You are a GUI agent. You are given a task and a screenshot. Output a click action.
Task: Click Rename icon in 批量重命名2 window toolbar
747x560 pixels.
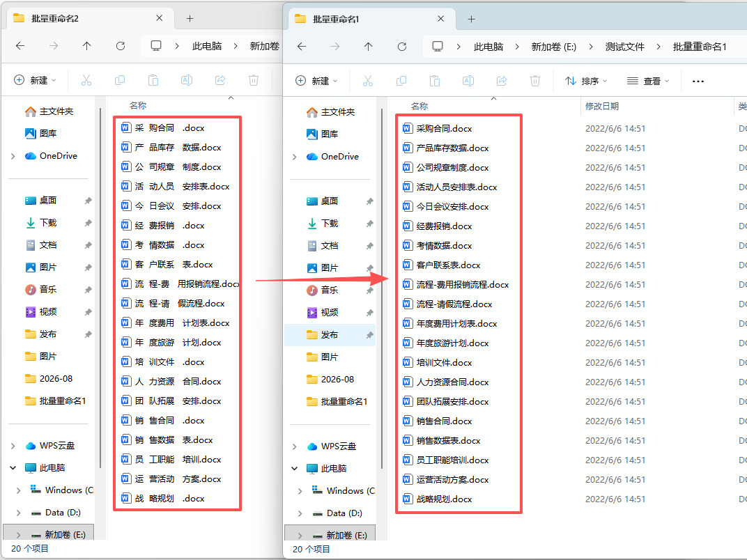click(x=186, y=80)
